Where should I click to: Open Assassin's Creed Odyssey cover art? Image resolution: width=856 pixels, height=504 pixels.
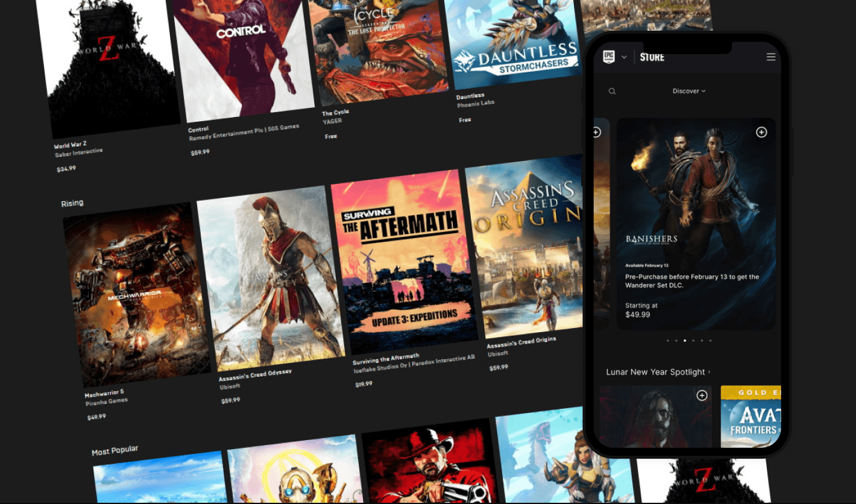click(x=271, y=278)
